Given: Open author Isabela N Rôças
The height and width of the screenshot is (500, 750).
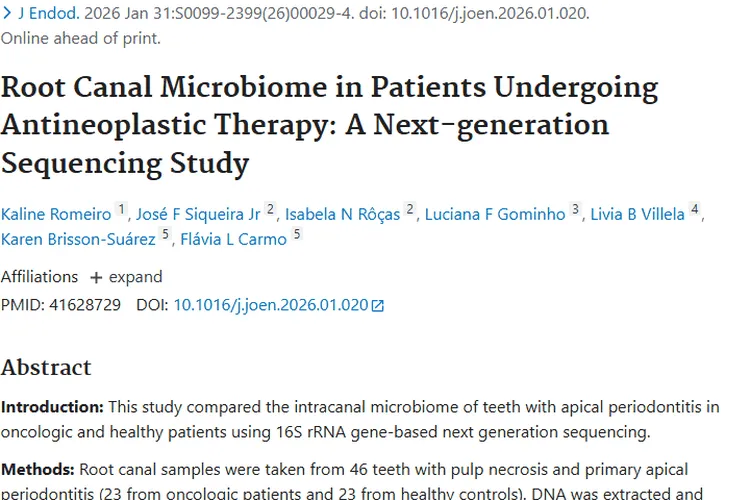Looking at the screenshot, I should coord(342,214).
